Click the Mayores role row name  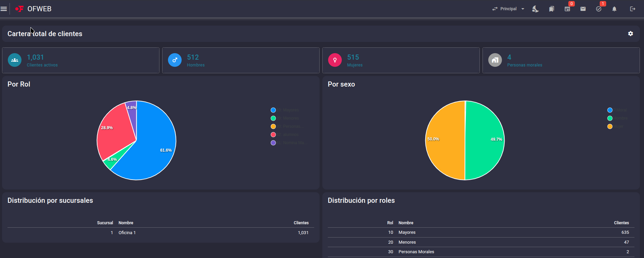click(x=407, y=232)
